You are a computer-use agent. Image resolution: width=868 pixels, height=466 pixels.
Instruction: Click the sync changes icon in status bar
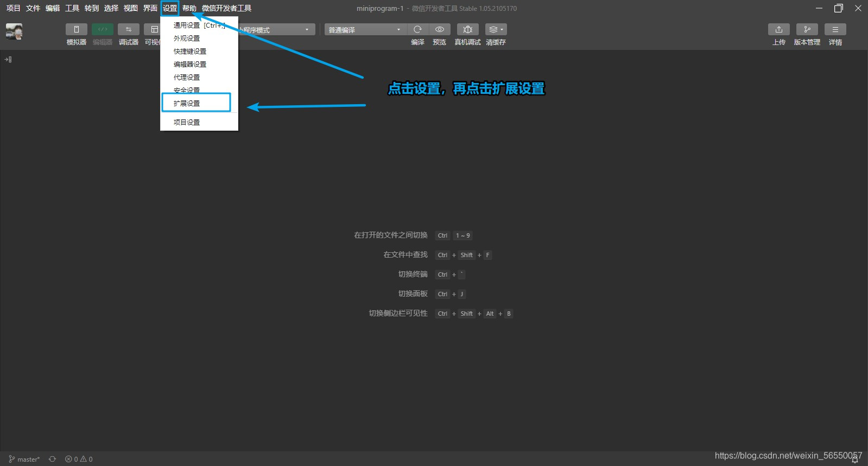point(52,459)
